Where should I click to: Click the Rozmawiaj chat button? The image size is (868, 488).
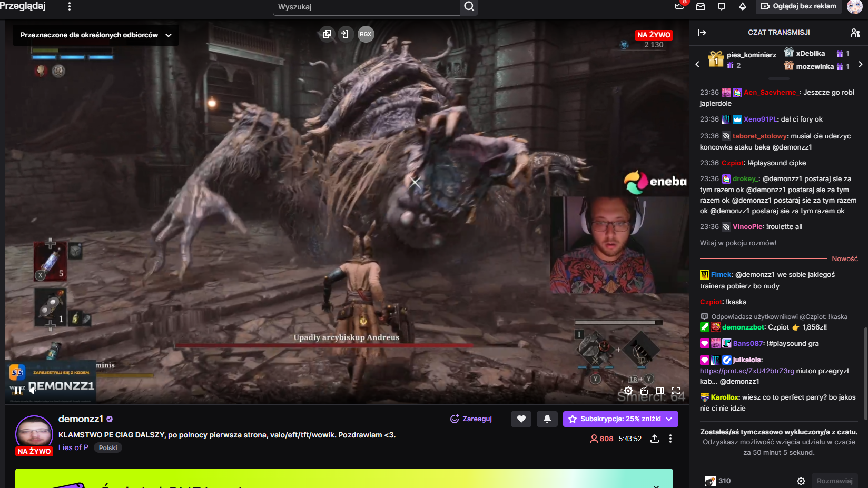pyautogui.click(x=835, y=481)
